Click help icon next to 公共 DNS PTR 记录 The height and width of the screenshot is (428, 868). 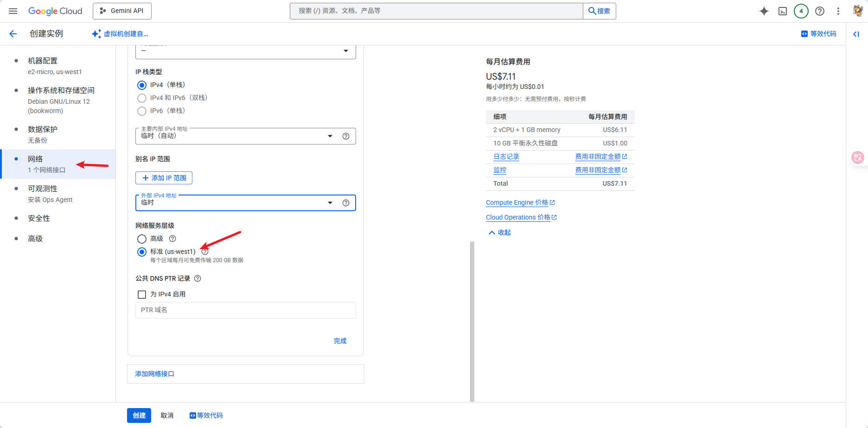point(198,278)
